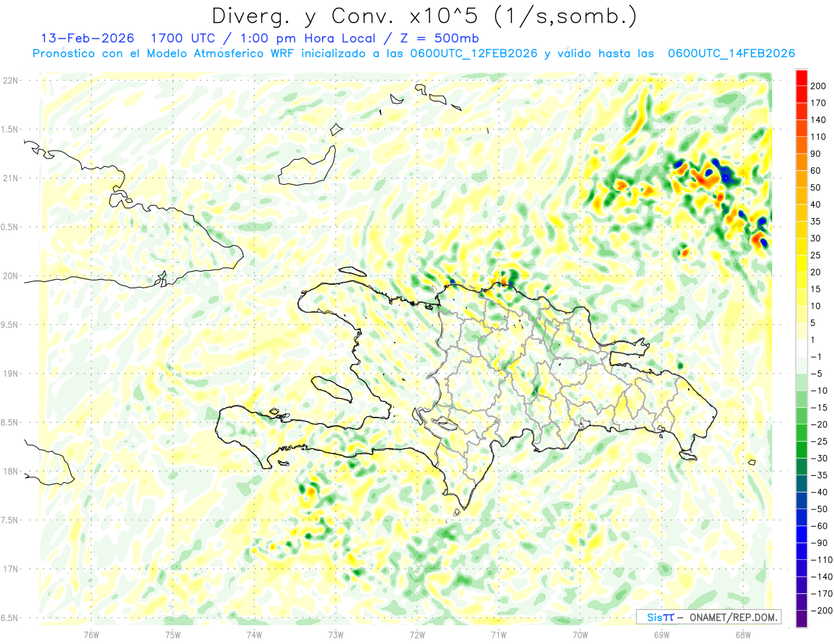Image resolution: width=834 pixels, height=644 pixels.
Task: Click the colorbar value '-140'
Action: pyautogui.click(x=820, y=577)
